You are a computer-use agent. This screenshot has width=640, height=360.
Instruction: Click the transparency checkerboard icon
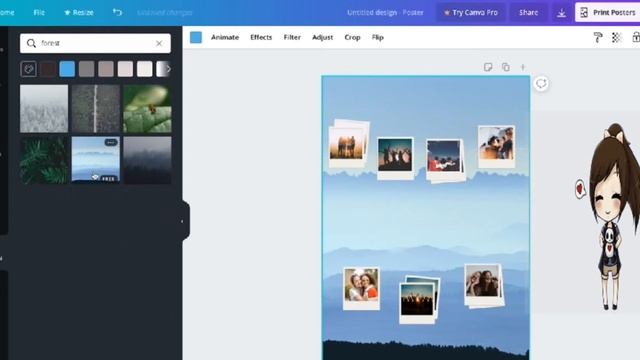click(x=617, y=38)
